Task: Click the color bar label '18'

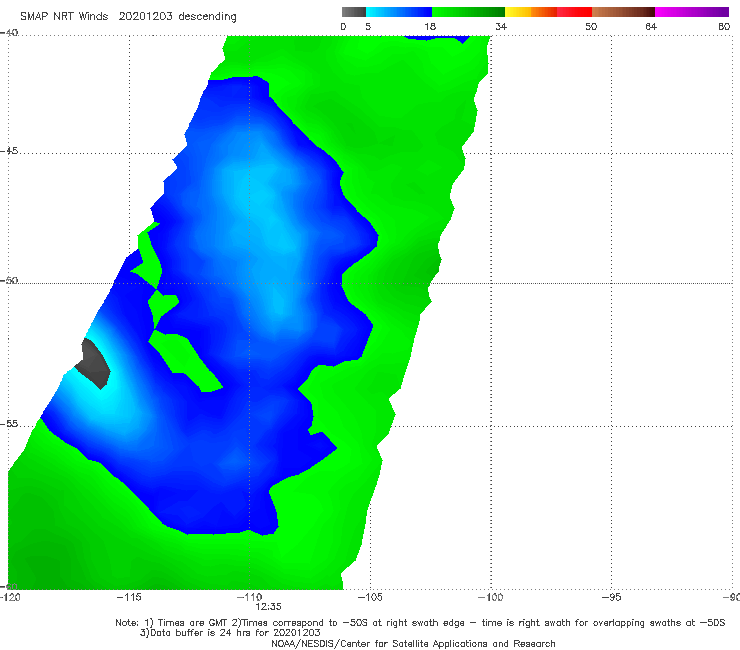Action: click(430, 27)
